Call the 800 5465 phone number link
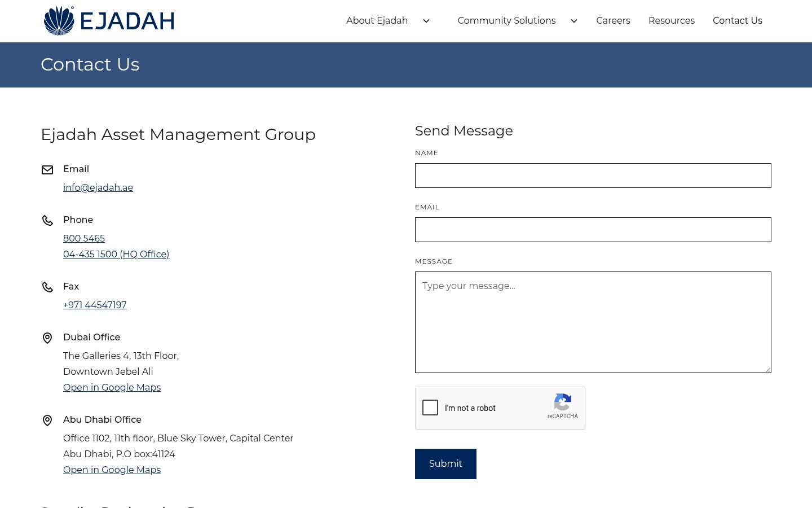This screenshot has height=508, width=812. pos(84,238)
